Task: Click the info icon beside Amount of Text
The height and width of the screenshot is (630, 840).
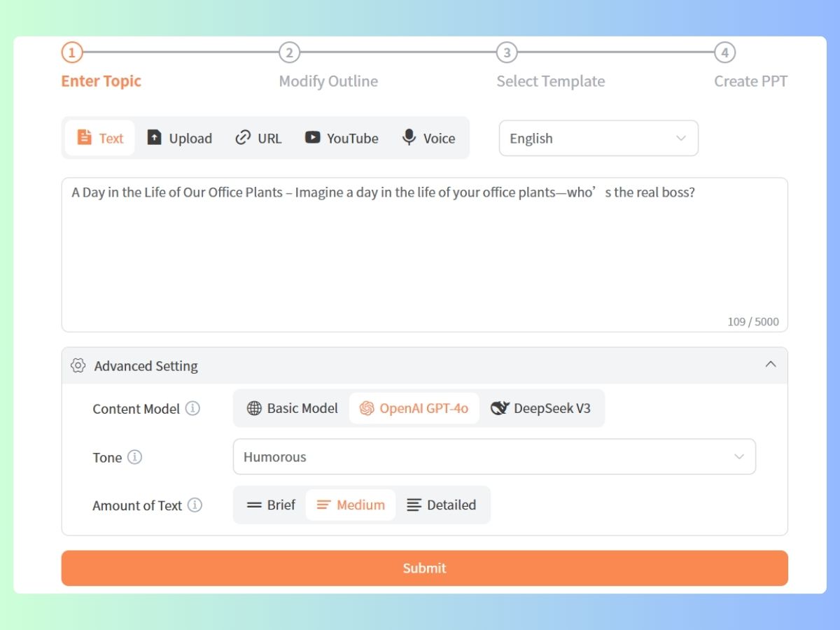Action: click(x=195, y=505)
